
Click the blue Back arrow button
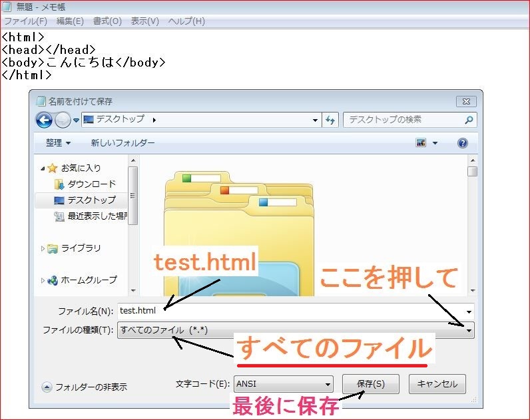pyautogui.click(x=44, y=120)
